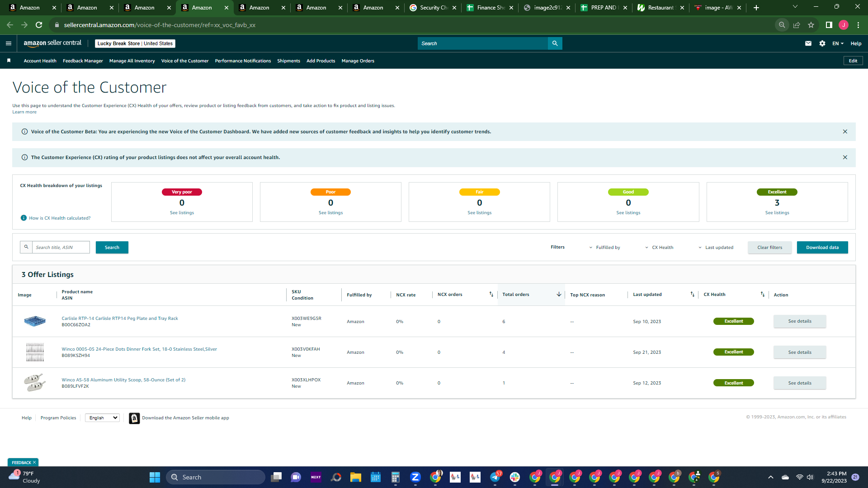The width and height of the screenshot is (868, 488).
Task: Click the Edit navigation button
Action: [x=853, y=61]
